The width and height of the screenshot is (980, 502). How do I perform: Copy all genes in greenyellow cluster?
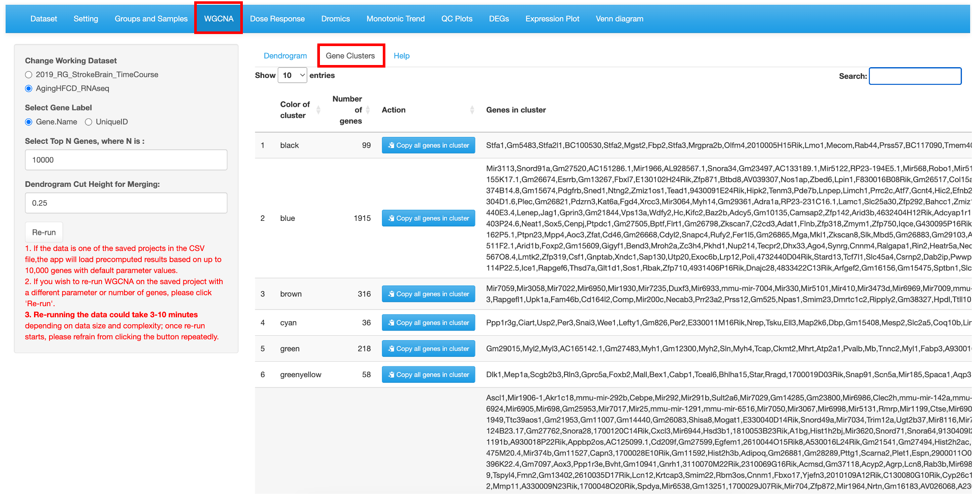pyautogui.click(x=428, y=375)
